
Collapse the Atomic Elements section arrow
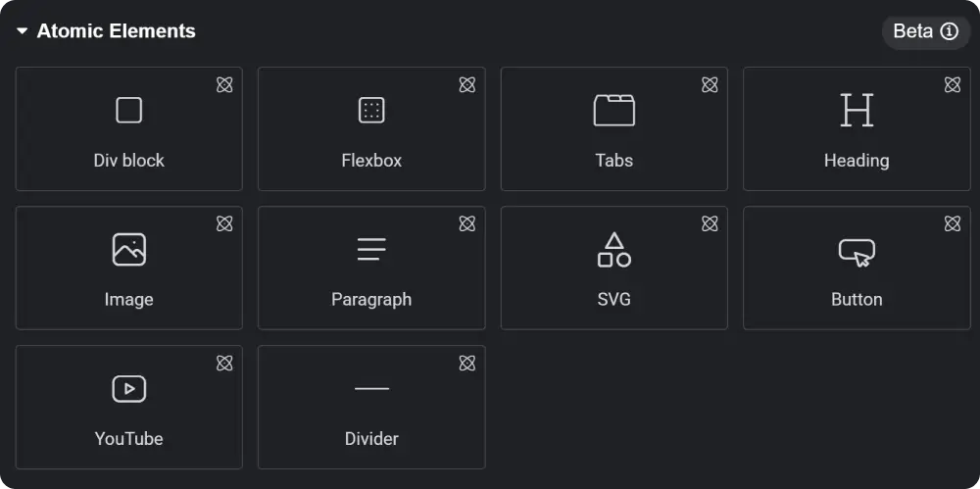22,31
